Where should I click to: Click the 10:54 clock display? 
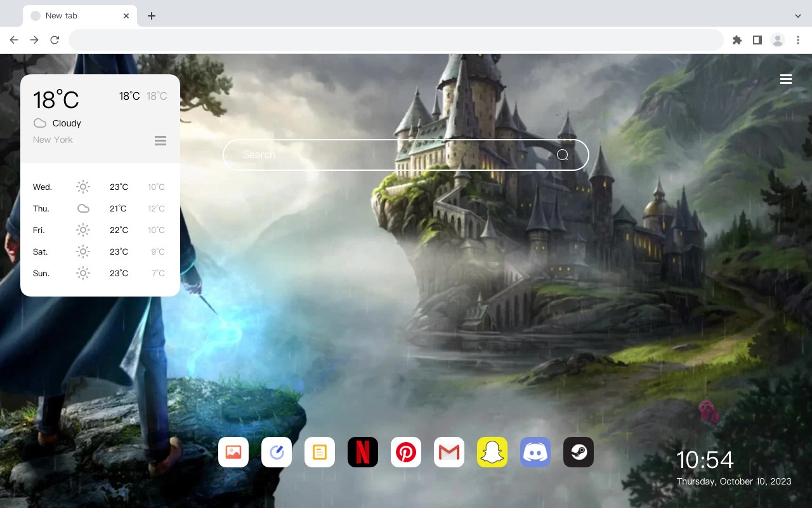(x=705, y=460)
